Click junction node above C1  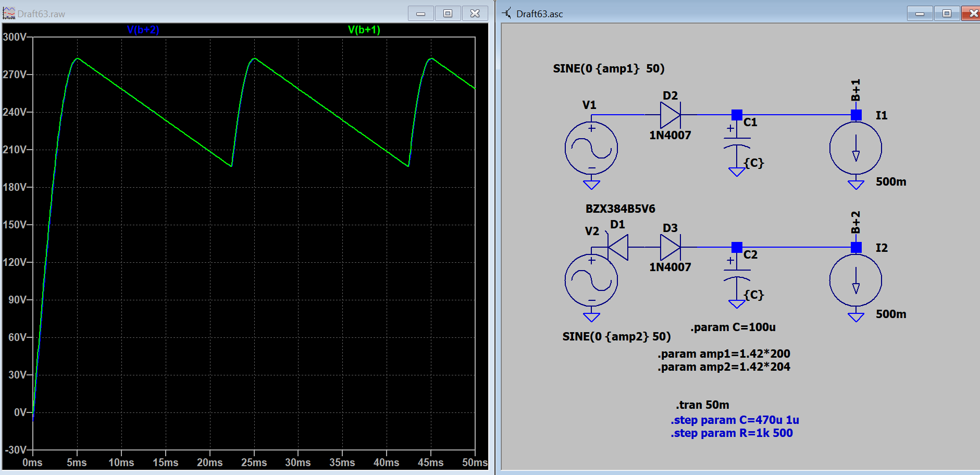[x=737, y=115]
